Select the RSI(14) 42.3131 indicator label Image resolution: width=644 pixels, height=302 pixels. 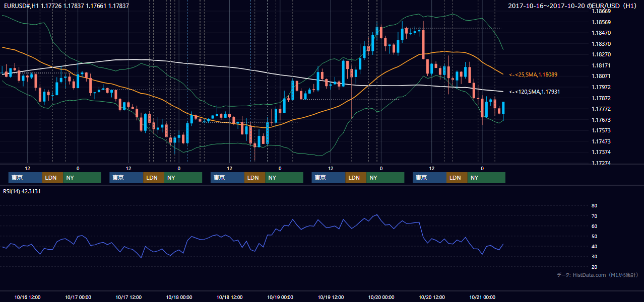[x=22, y=191]
